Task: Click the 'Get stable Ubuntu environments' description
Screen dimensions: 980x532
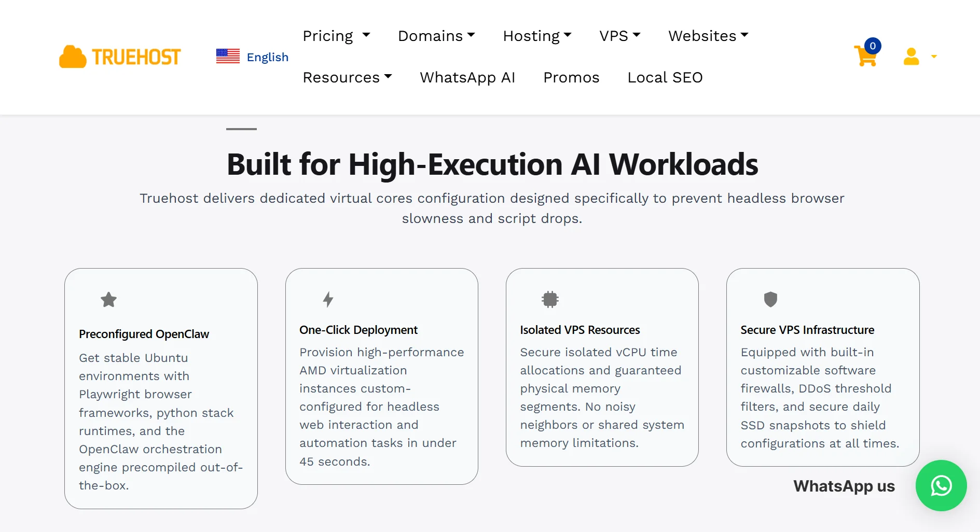Action: tap(161, 422)
